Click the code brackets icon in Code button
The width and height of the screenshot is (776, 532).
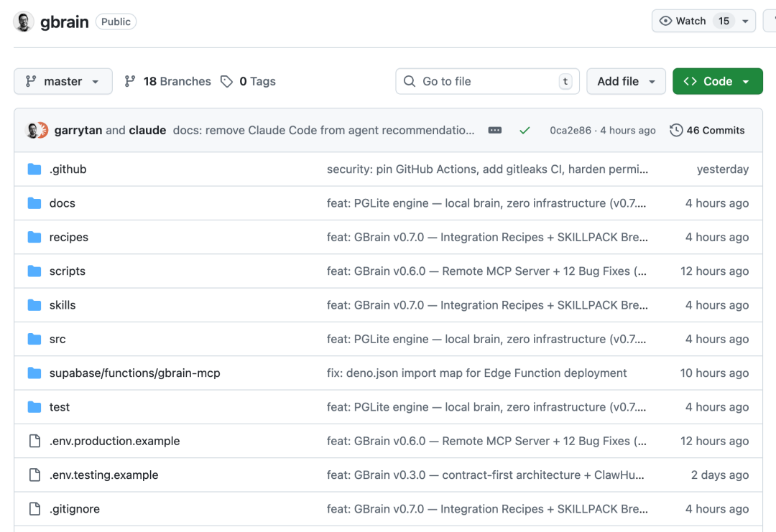click(x=690, y=81)
